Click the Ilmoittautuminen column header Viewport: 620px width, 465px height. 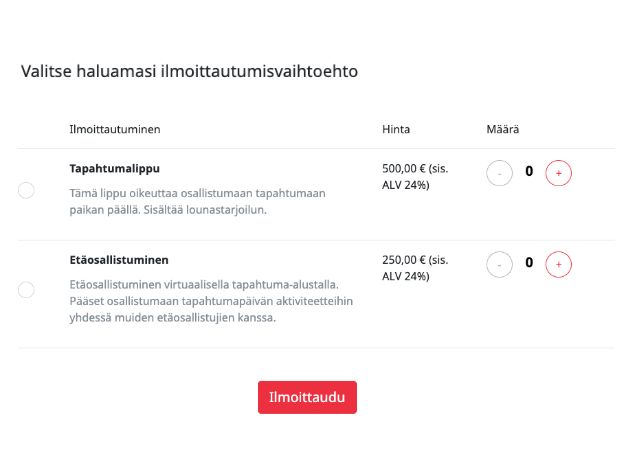click(x=115, y=129)
